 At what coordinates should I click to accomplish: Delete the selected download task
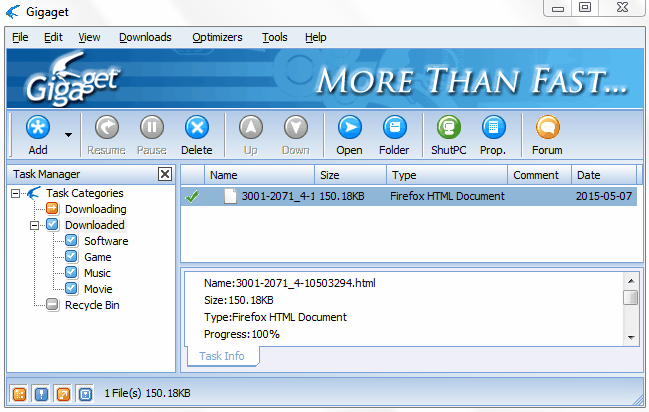pyautogui.click(x=197, y=135)
